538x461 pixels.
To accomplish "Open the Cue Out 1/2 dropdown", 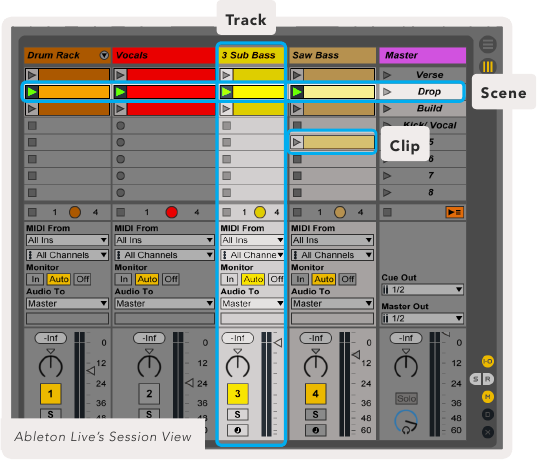I will [x=423, y=290].
